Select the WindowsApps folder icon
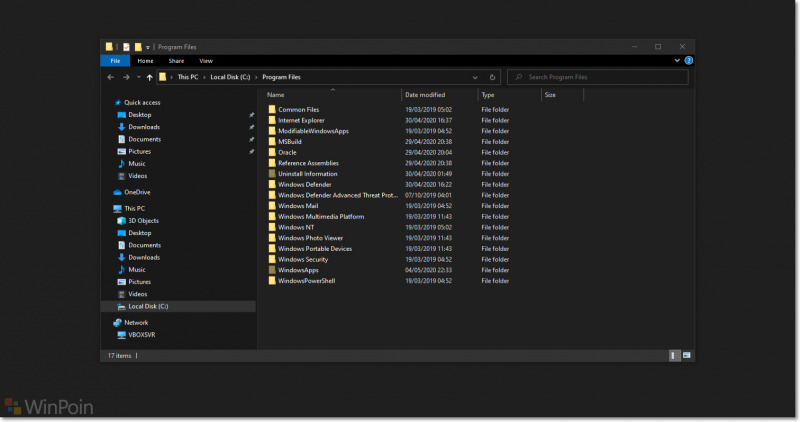The height and width of the screenshot is (422, 800). click(x=272, y=270)
